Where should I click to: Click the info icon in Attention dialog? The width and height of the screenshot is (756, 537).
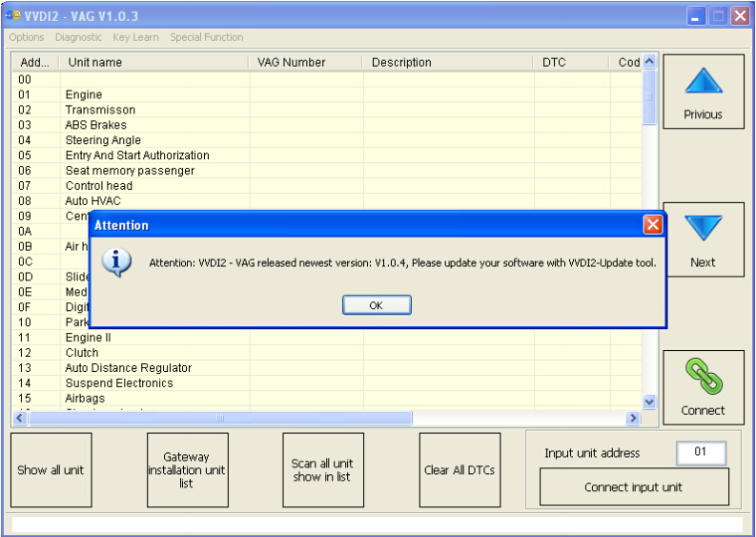click(116, 262)
